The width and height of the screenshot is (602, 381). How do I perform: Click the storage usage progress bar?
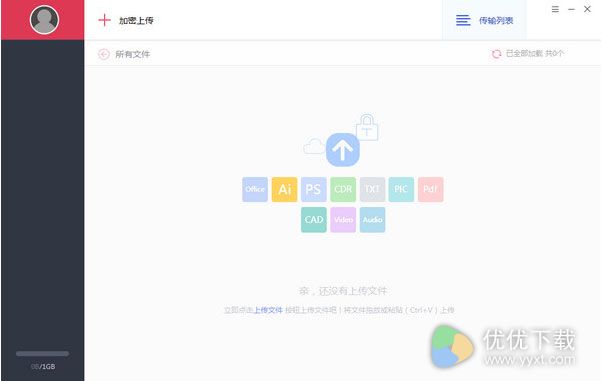tap(43, 354)
